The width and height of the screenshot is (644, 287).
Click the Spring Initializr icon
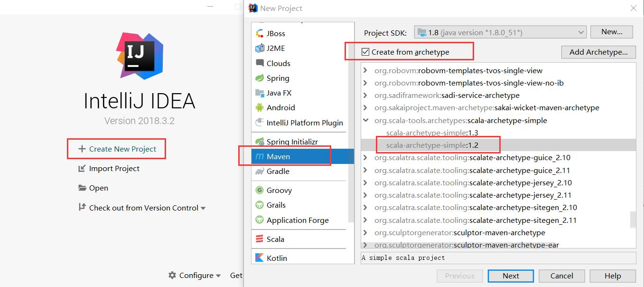pos(260,142)
